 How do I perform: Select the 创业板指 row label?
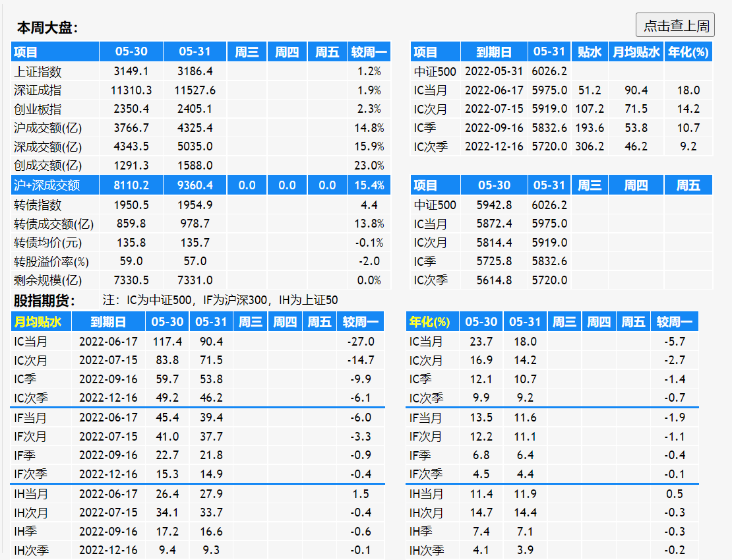tap(38, 109)
